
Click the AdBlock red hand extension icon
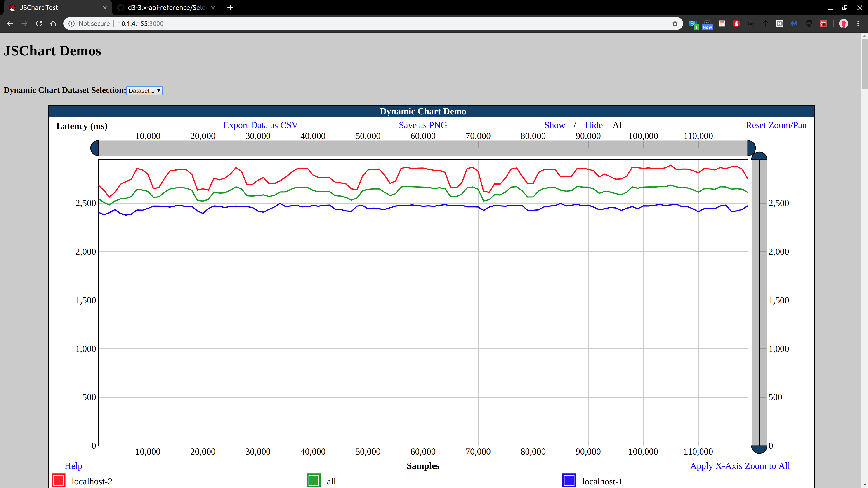coord(736,23)
